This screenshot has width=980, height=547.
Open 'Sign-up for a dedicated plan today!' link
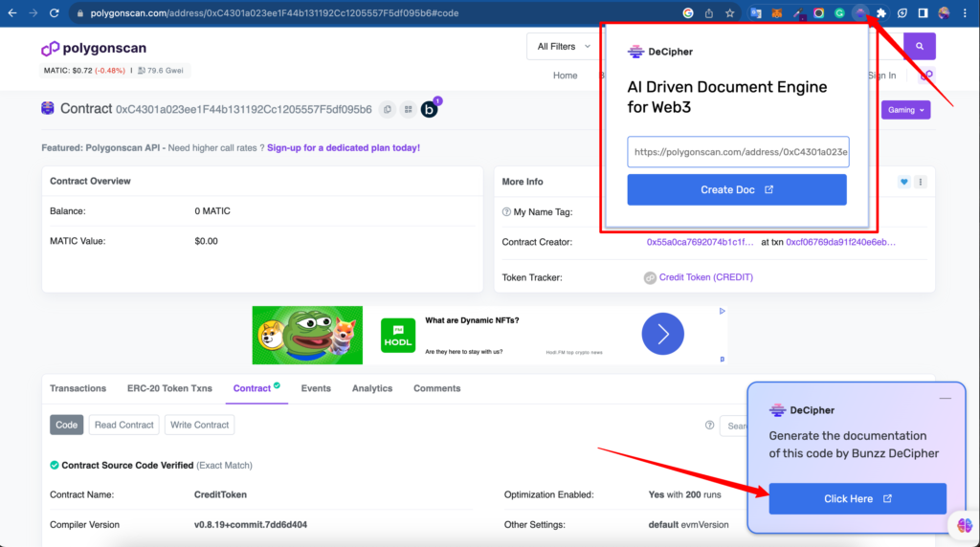344,148
